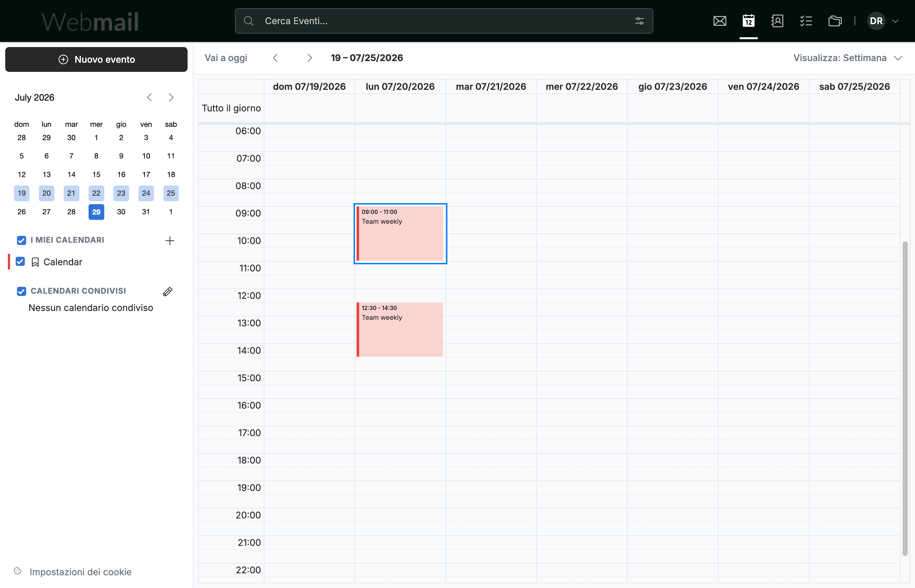
Task: Go to next week arrow
Action: click(x=309, y=57)
